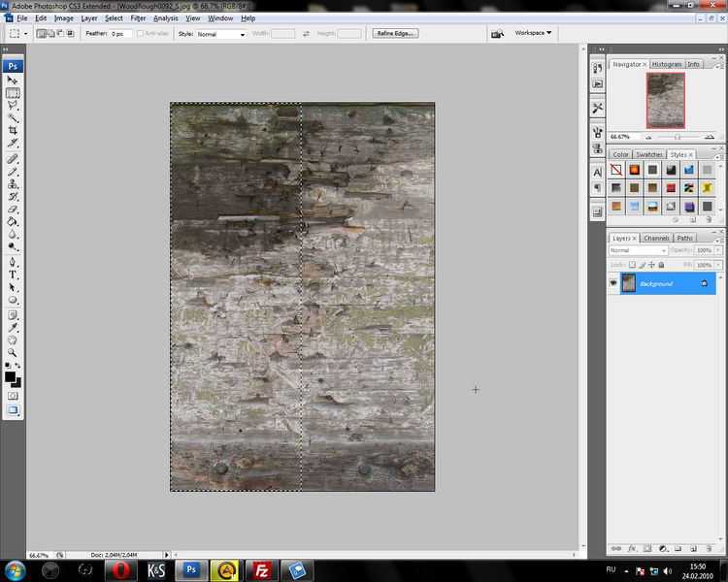Select the Dodge tool
Viewport: 728px width, 582px height.
13,247
